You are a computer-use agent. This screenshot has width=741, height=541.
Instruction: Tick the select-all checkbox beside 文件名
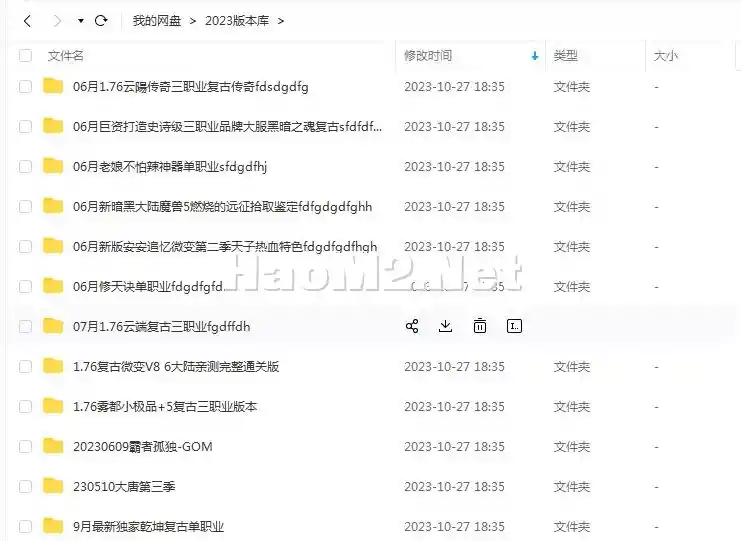26,56
